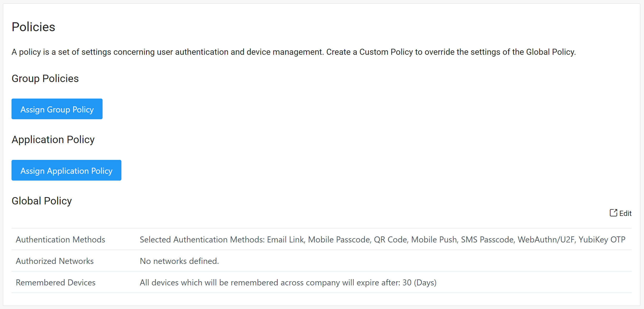This screenshot has width=644, height=309.
Task: Click the Authorized Networks row label
Action: pos(55,261)
